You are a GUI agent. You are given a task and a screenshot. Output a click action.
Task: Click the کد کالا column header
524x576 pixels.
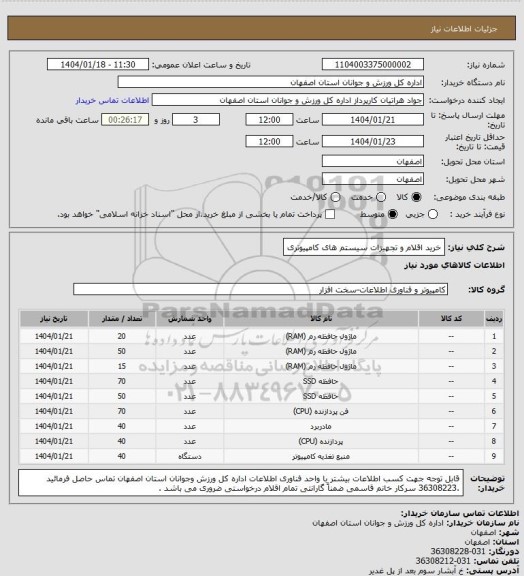(451, 318)
